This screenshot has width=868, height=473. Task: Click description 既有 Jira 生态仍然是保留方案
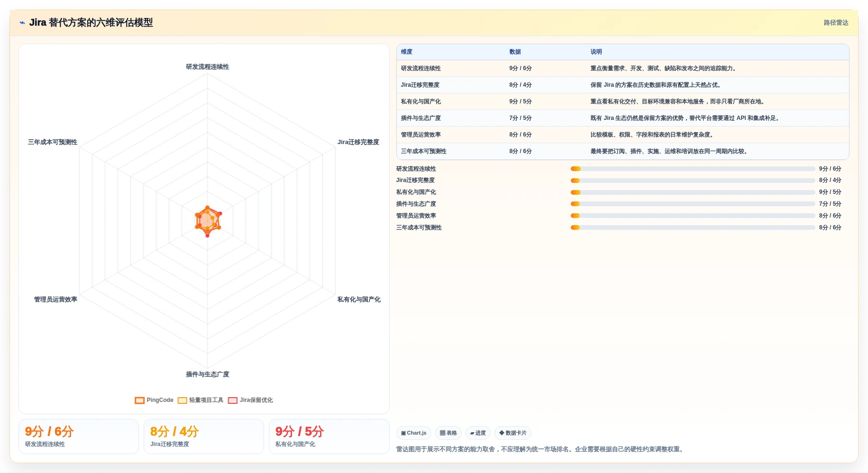coord(685,118)
